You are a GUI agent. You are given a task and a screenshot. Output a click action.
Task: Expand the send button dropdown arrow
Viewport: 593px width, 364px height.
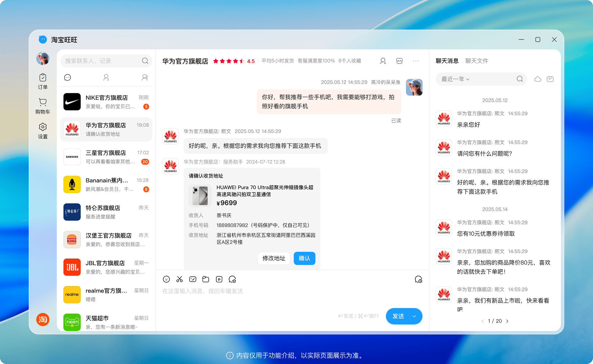click(414, 316)
